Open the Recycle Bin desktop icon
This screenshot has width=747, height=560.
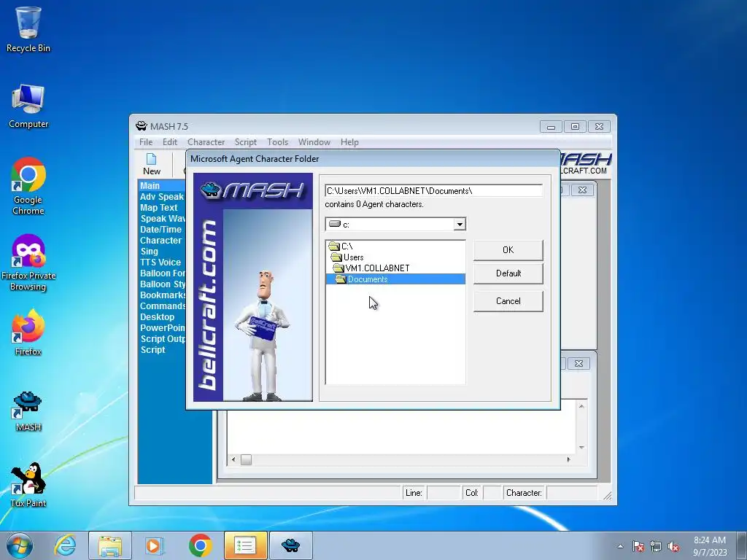(28, 29)
